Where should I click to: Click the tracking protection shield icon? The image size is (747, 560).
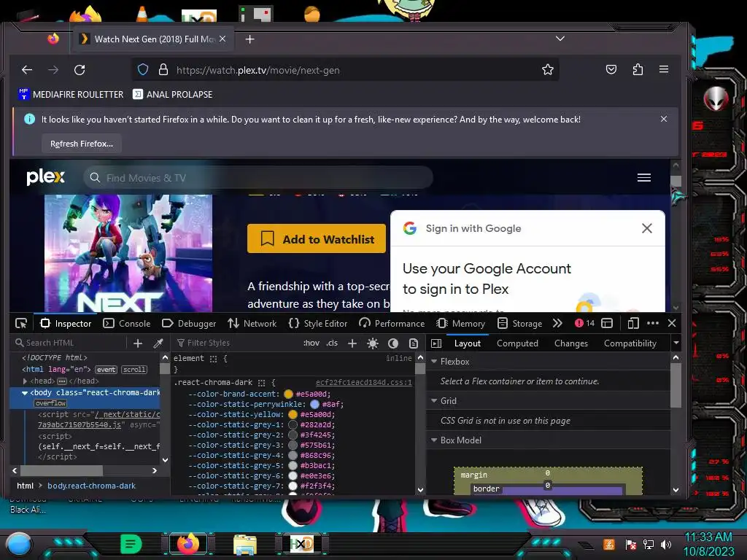point(143,69)
